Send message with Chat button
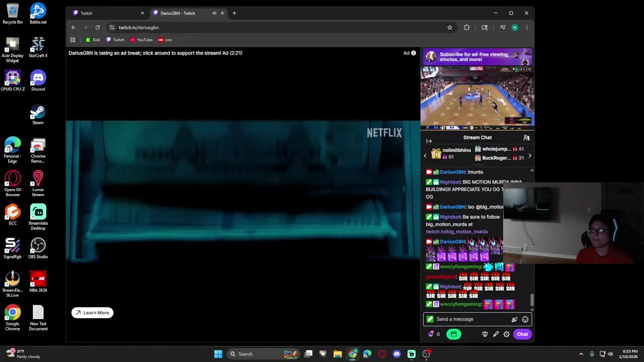 522,334
